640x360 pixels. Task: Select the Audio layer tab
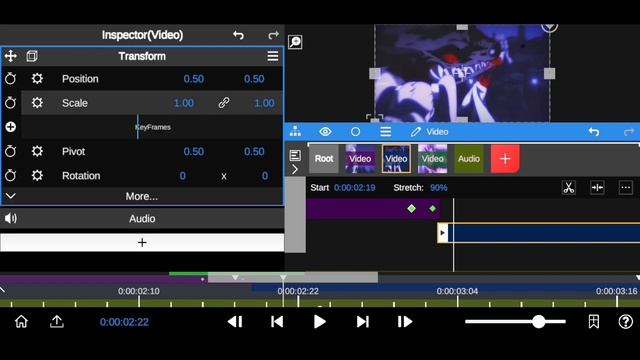[469, 158]
